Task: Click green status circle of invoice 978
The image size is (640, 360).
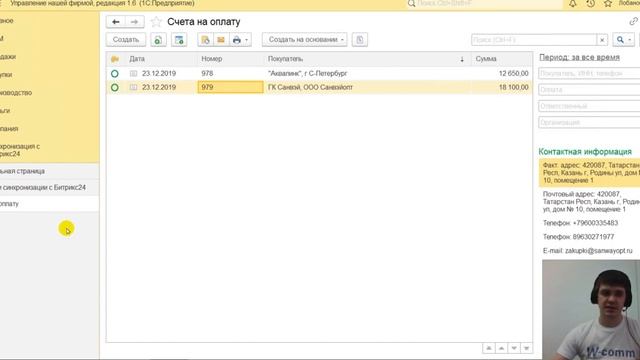Action: pyautogui.click(x=115, y=73)
